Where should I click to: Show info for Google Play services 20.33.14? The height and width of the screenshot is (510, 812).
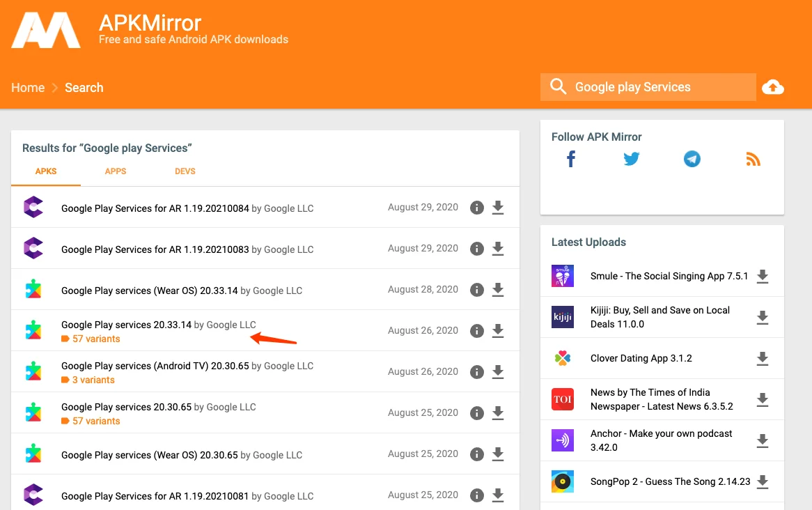[x=477, y=331]
